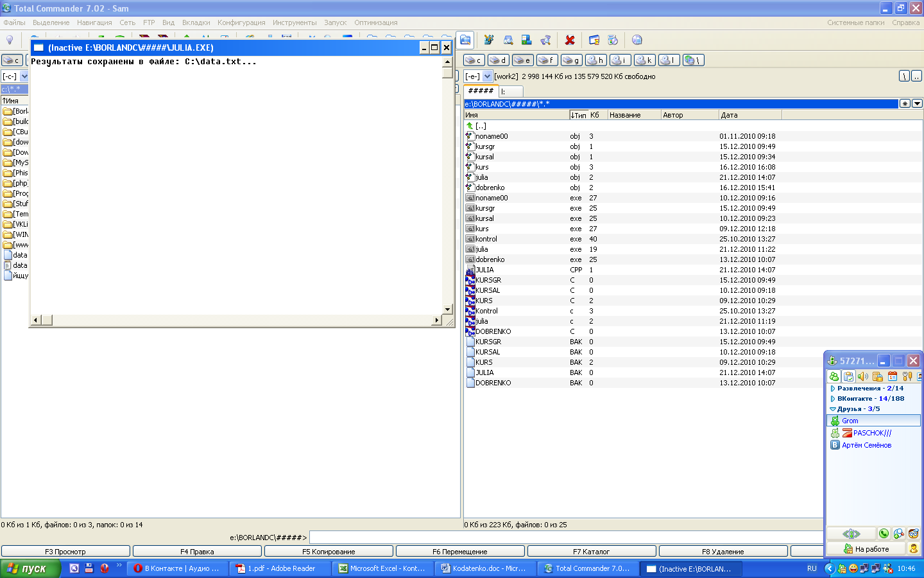Click the command line input field

(565, 537)
